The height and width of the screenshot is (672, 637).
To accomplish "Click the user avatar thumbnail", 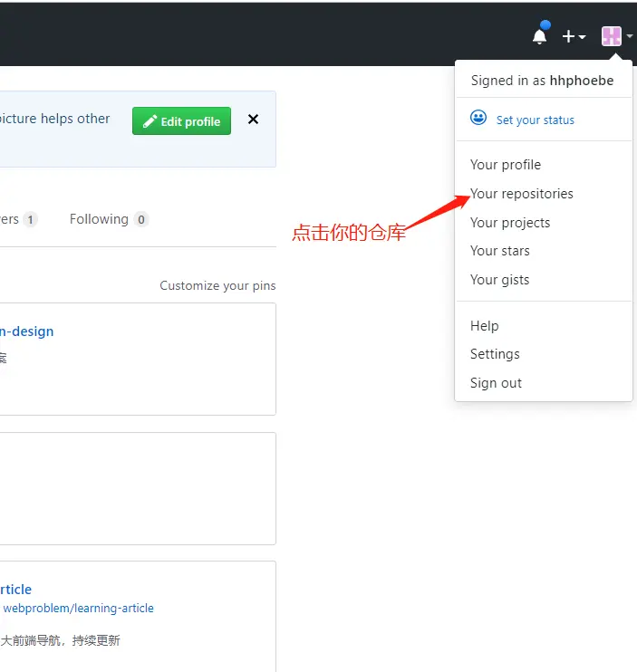I will tap(612, 36).
